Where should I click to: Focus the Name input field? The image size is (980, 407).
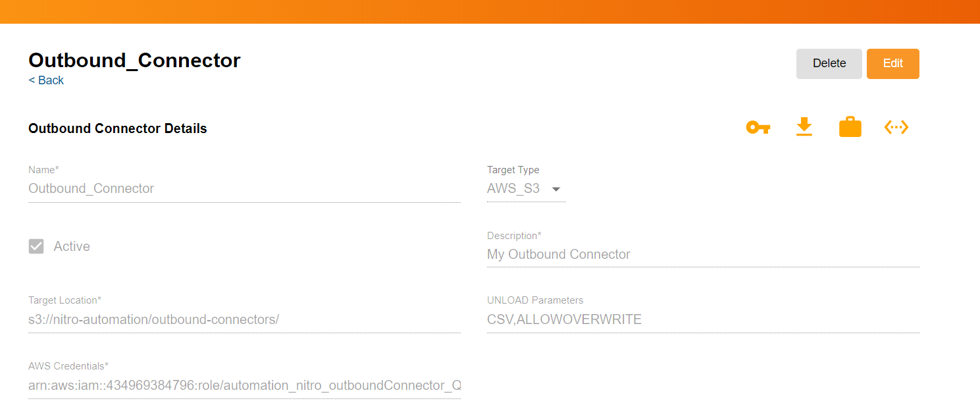point(244,188)
